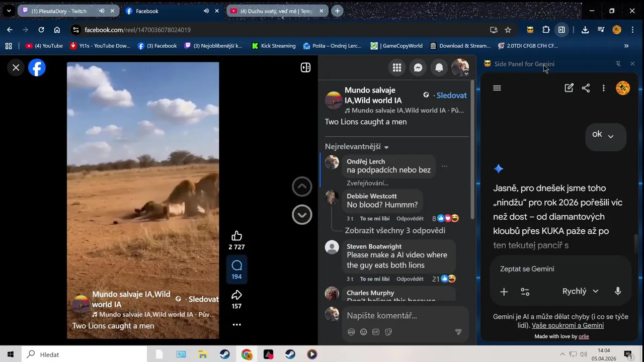This screenshot has width=644, height=362.
Task: Go to the previous reel
Action: click(302, 187)
